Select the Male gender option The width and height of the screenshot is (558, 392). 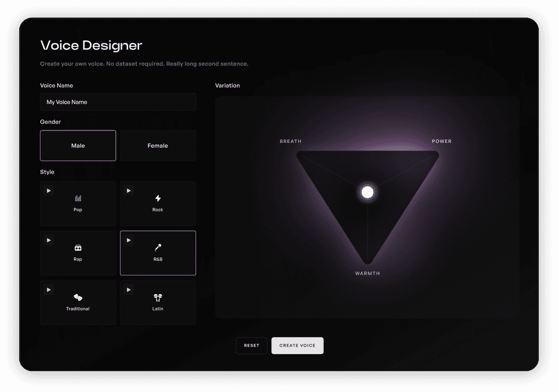coord(78,146)
